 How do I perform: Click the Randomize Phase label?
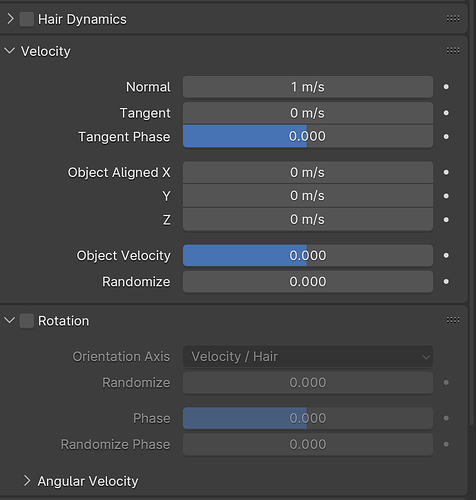(x=115, y=445)
